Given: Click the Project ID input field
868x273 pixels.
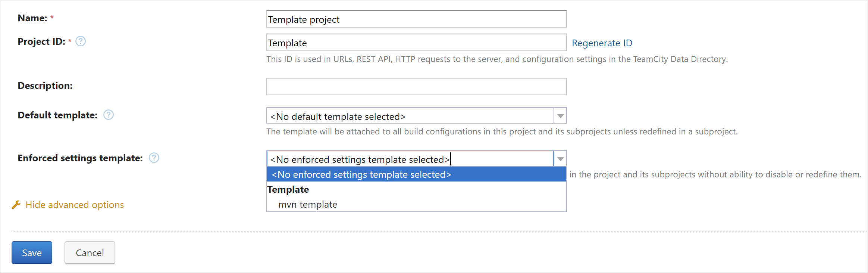Looking at the screenshot, I should (416, 42).
